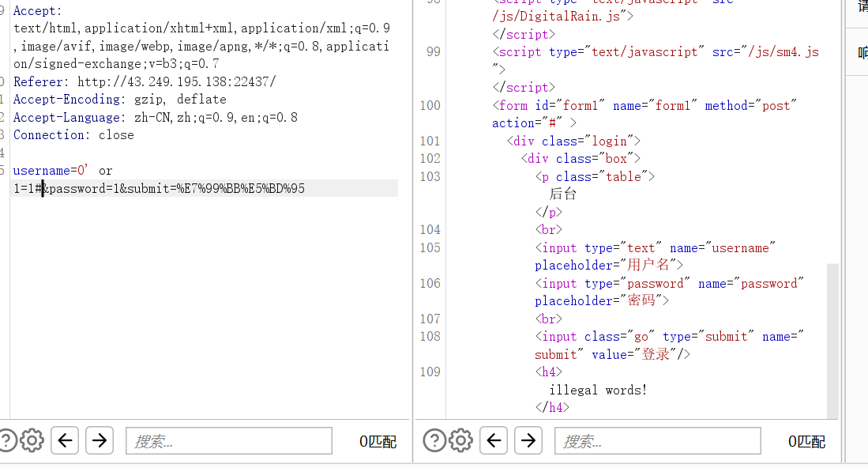This screenshot has width=868, height=468.
Task: Open request panel search settings gear
Action: click(32, 440)
